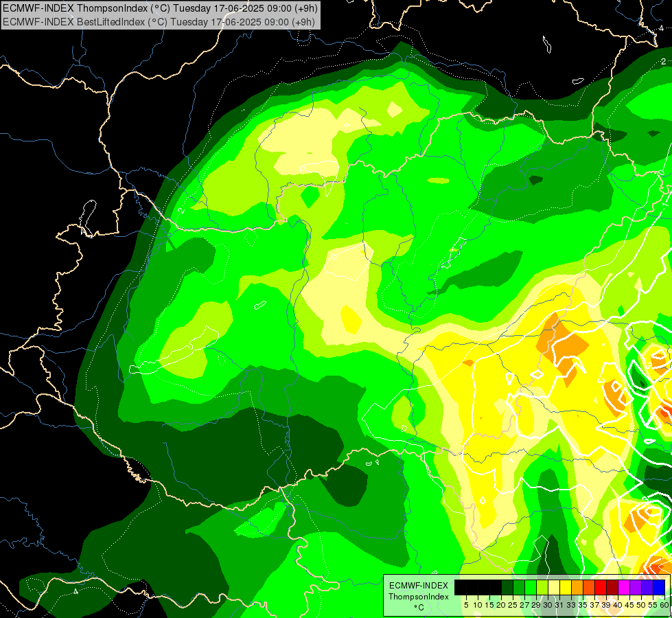672x618 pixels.
Task: Select the red 37–39 legend swatch
Action: [601, 588]
